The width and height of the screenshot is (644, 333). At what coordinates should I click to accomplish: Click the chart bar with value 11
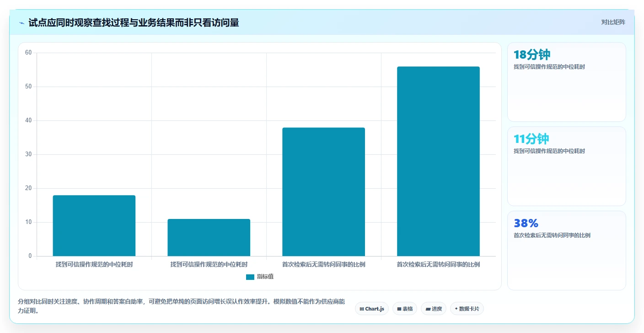209,238
